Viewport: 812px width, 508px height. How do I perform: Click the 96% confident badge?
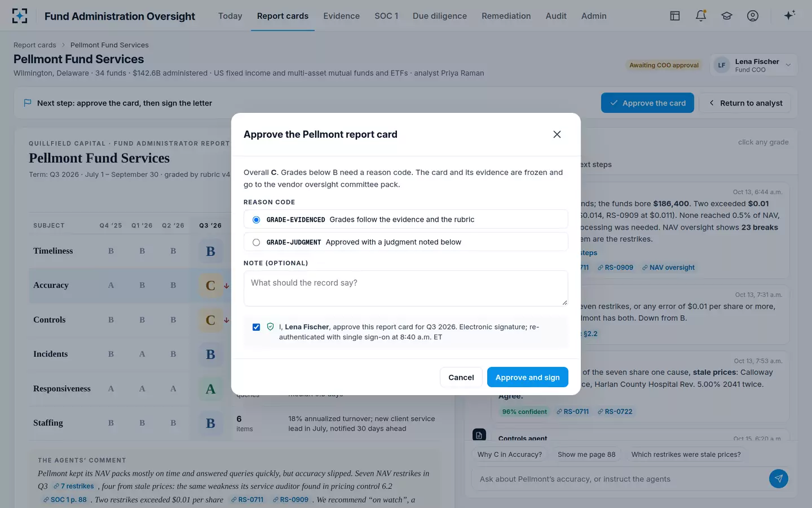click(x=524, y=411)
